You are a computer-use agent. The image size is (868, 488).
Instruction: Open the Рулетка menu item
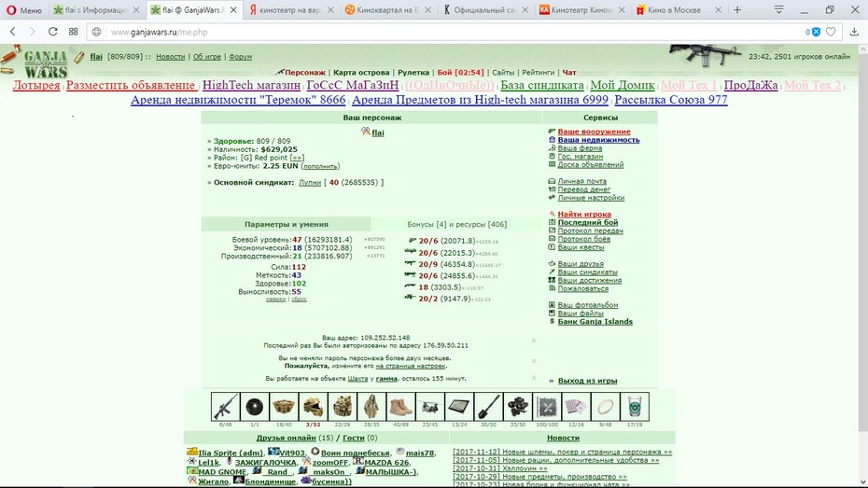pyautogui.click(x=413, y=73)
